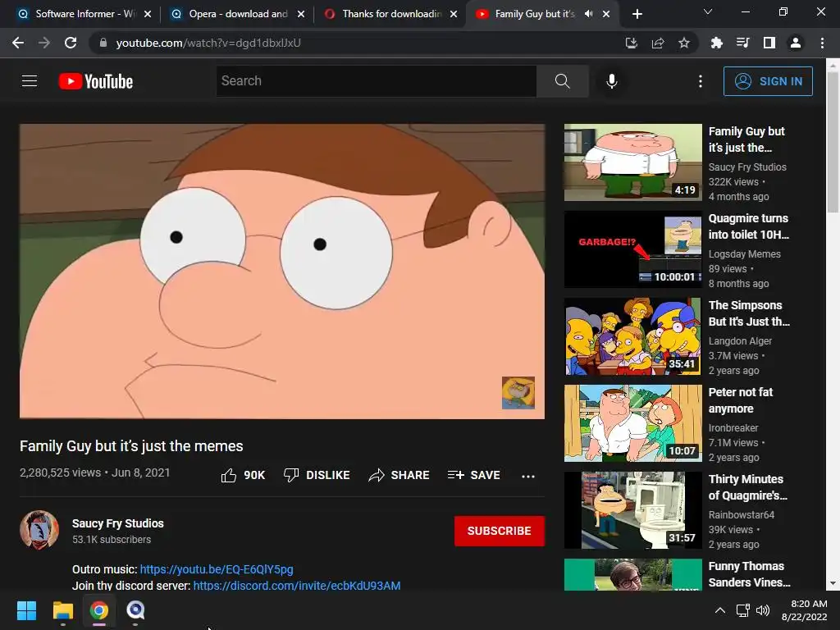840x630 pixels.
Task: Open Chrome three-dot main menu
Action: tap(822, 43)
